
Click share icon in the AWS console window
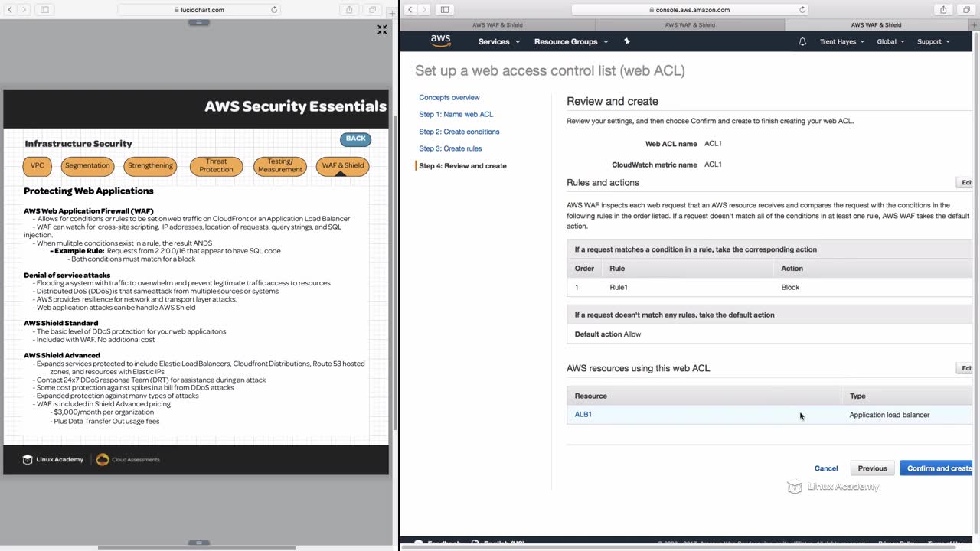click(943, 10)
